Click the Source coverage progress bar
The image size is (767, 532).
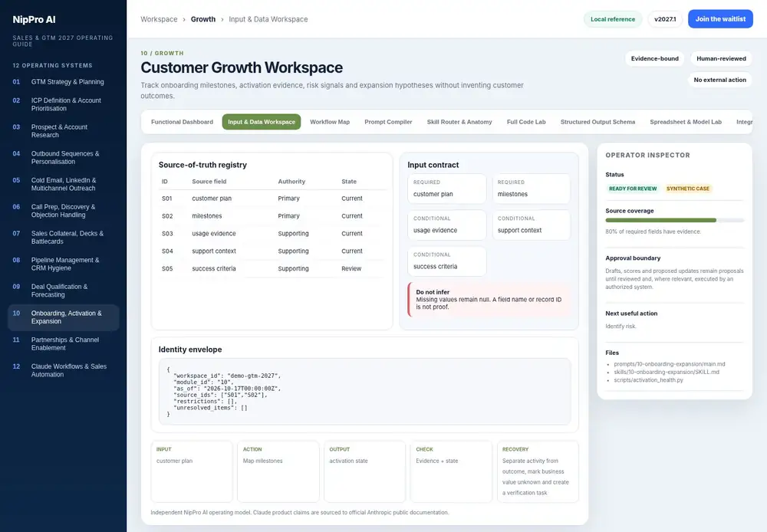pyautogui.click(x=674, y=221)
